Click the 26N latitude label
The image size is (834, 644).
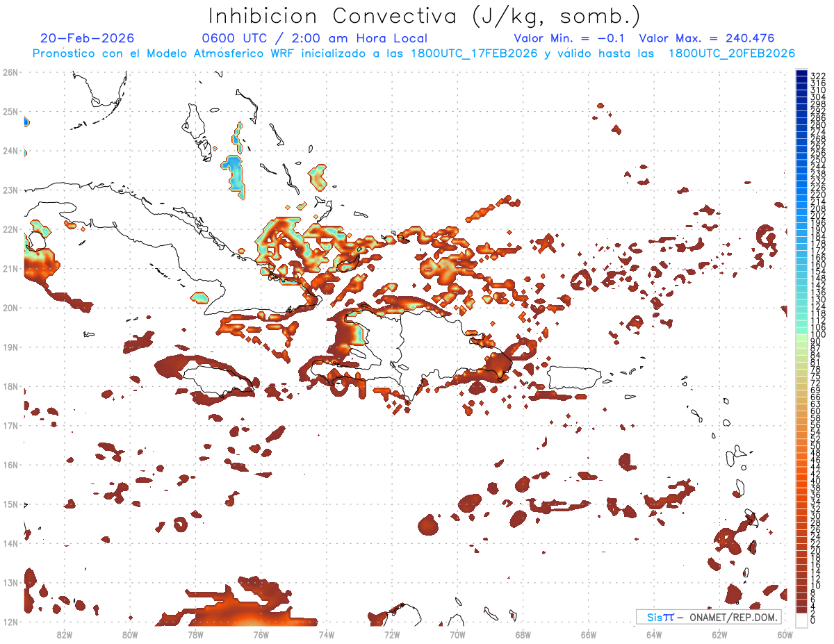pyautogui.click(x=10, y=72)
